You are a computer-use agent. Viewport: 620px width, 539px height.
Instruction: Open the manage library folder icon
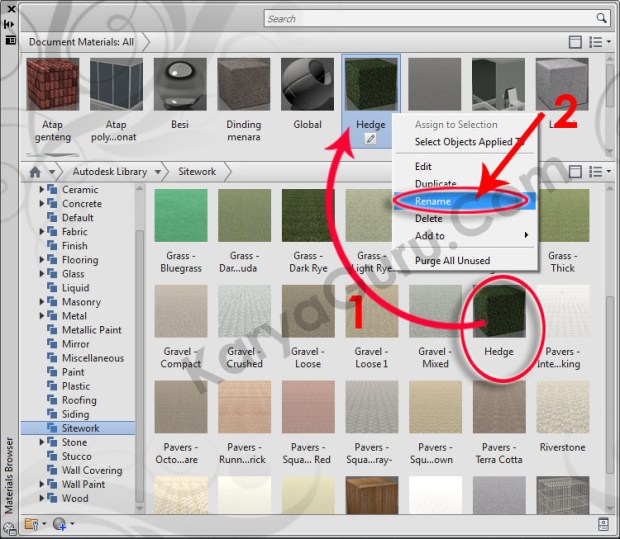coord(32,524)
